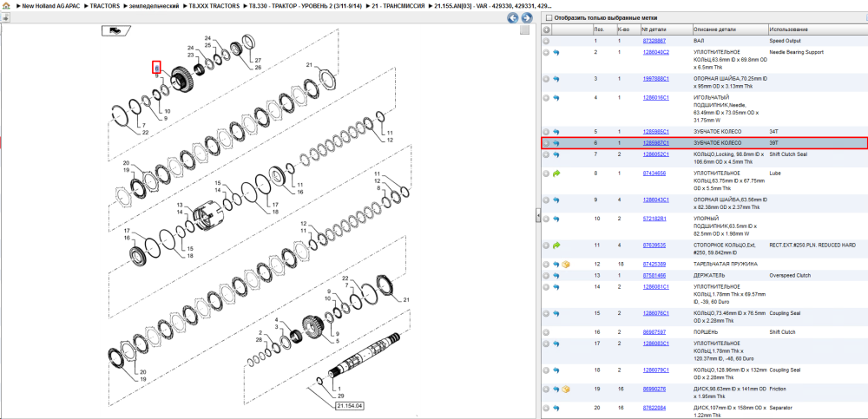
Task: Open the T8.XXX TRACTORS breadcrumb
Action: pyautogui.click(x=215, y=5)
